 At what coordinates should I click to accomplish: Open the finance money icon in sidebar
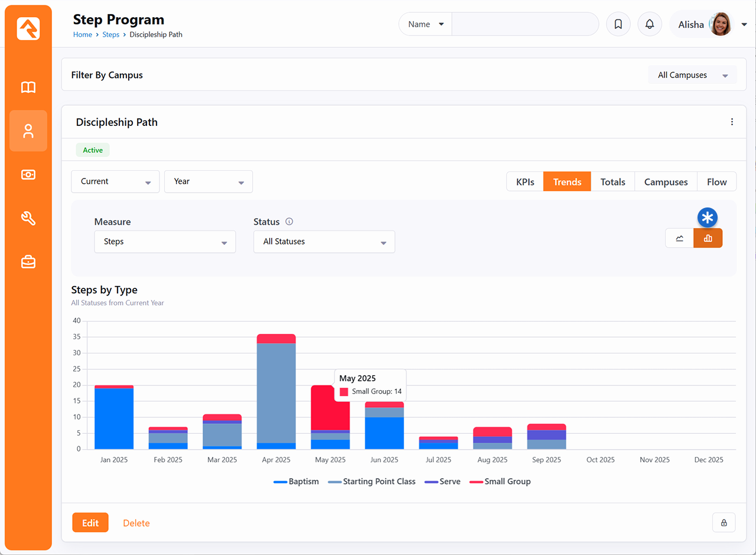(28, 174)
